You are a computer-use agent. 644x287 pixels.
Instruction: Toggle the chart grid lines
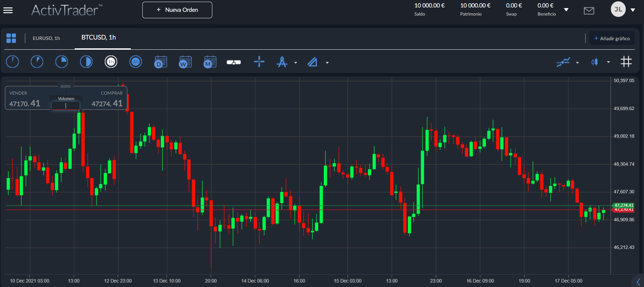tap(626, 62)
